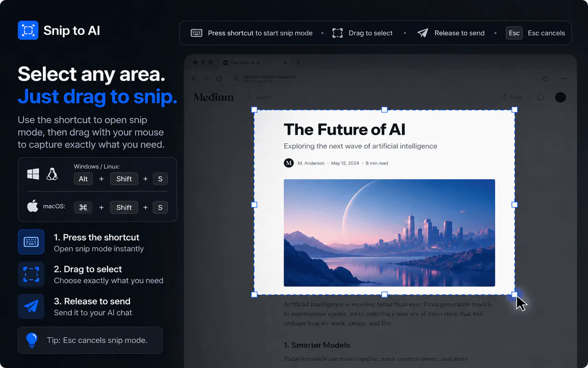Click the Medium search field
588x368 pixels.
point(260,98)
